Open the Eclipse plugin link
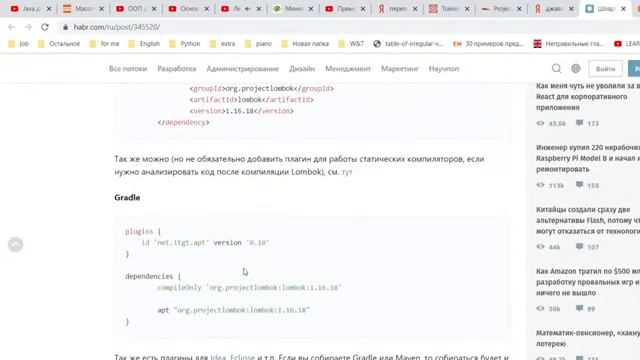640x360 pixels. click(242, 357)
